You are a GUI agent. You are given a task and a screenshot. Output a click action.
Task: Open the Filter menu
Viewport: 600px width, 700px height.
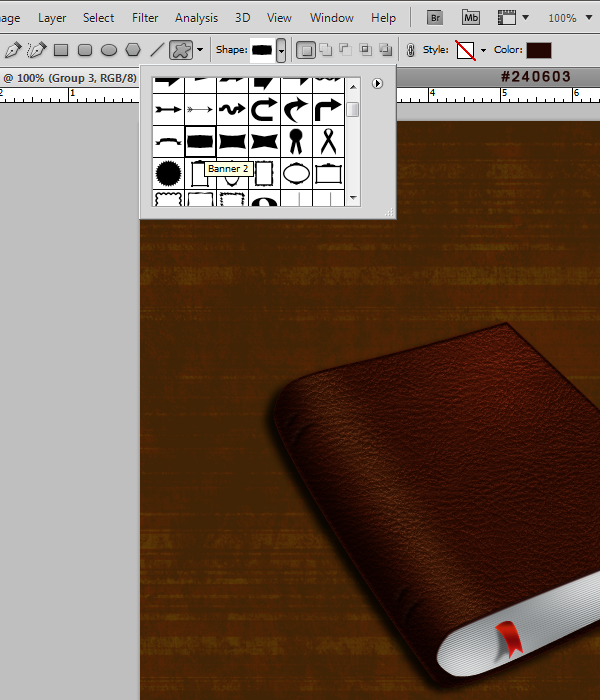coord(145,18)
